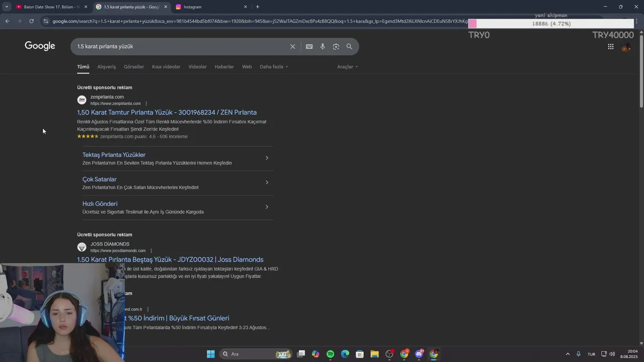Open Chrome's three-dot menu
Image resolution: width=644 pixels, height=362 pixels.
(x=636, y=21)
